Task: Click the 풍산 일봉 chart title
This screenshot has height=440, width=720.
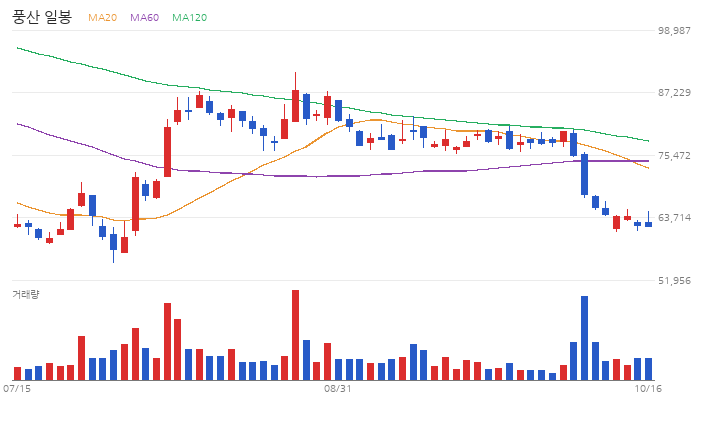Action: (x=42, y=17)
